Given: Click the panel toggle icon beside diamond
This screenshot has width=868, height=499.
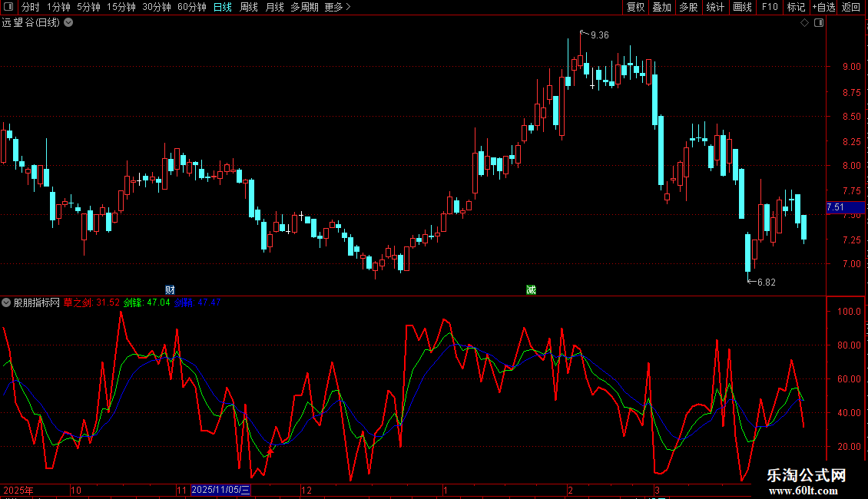Looking at the screenshot, I should click(819, 23).
